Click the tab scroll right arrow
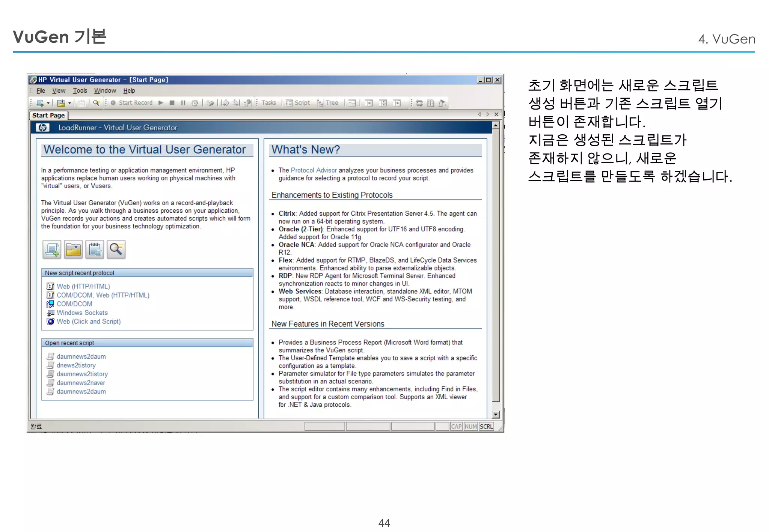This screenshot has width=769, height=532. point(488,114)
